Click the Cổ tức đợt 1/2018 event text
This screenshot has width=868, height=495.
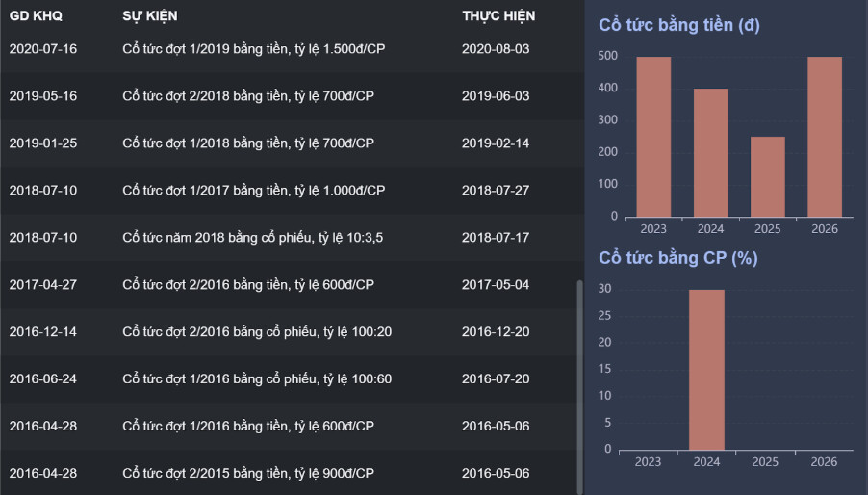(248, 143)
